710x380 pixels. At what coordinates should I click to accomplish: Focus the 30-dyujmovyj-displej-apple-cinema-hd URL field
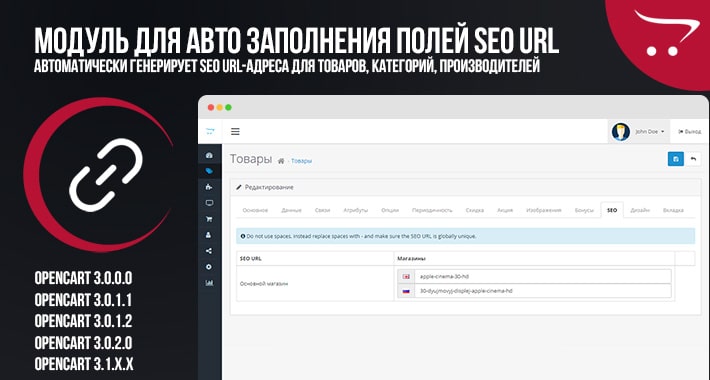tap(542, 291)
